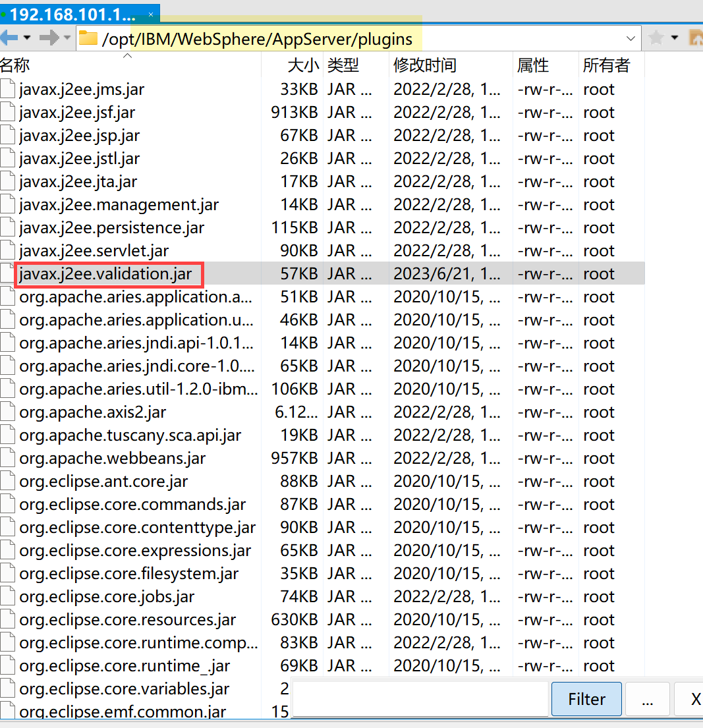Click file icon of org.apache.webbeans.jar
Screen dimensions: 703x728
click(x=7, y=458)
